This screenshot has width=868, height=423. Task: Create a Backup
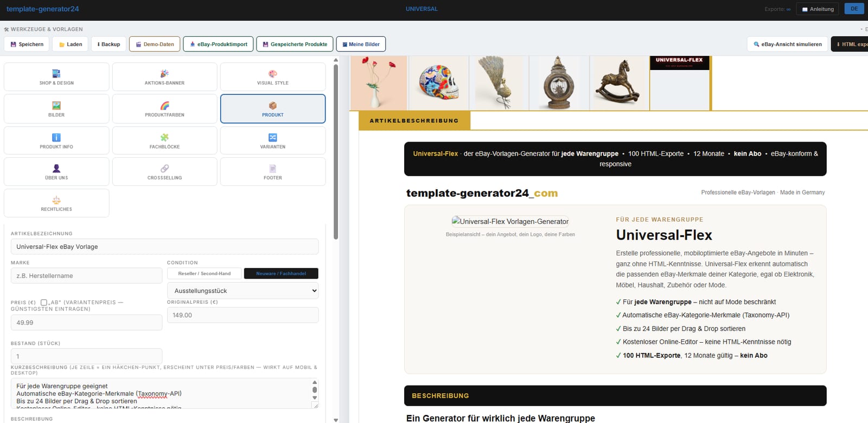108,44
